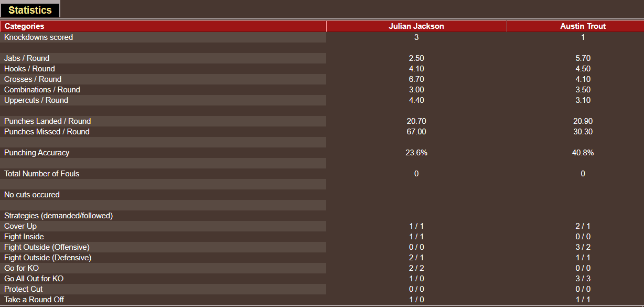Click Julian Jackson's accuracy 23.6%
Viewport: 644px width, 307px height.
416,153
